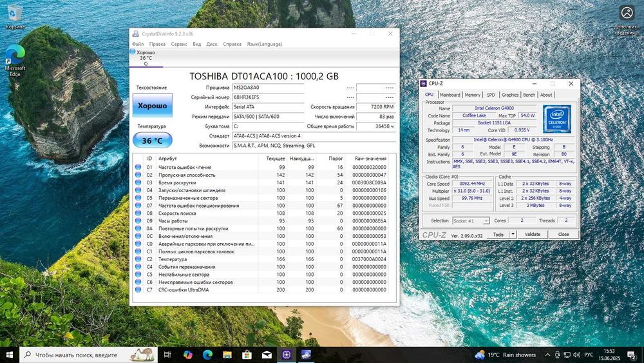Click the status icon for attribute C7 row
644x363 pixels.
point(138,290)
